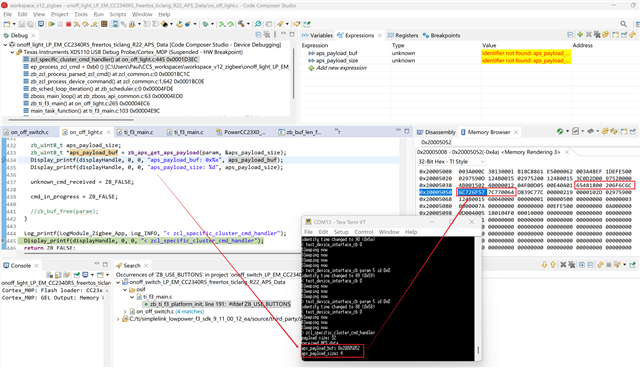Image resolution: width=640 pixels, height=368 pixels.
Task: Click the Save toolbar icon
Action: [x=22, y=24]
